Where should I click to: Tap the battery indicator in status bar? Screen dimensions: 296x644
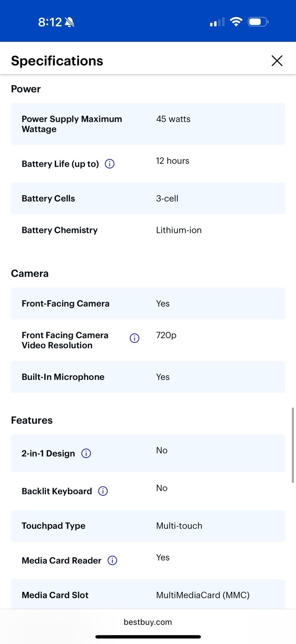click(x=258, y=22)
